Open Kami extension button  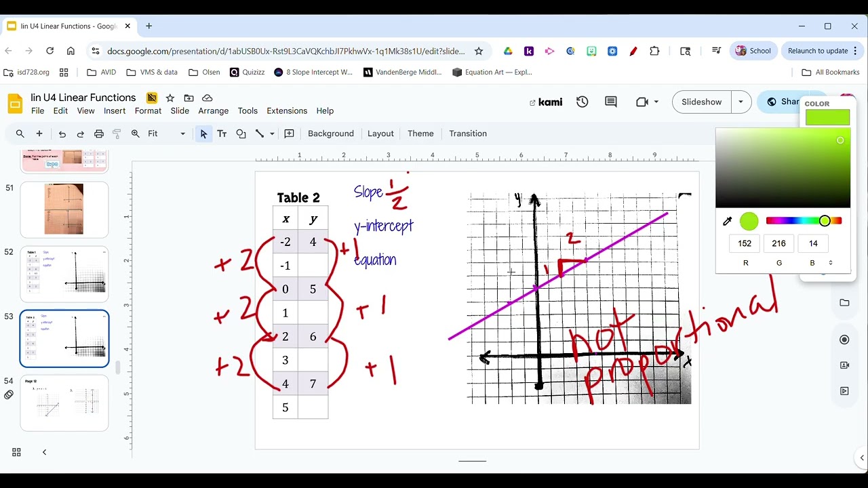click(547, 102)
